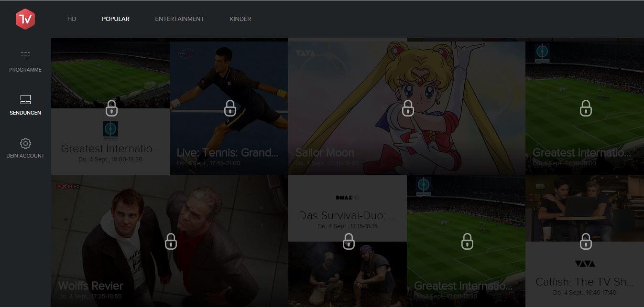The image size is (644, 307).
Task: Click the 'PROGRAMME' sidebar label
Action: click(x=25, y=70)
